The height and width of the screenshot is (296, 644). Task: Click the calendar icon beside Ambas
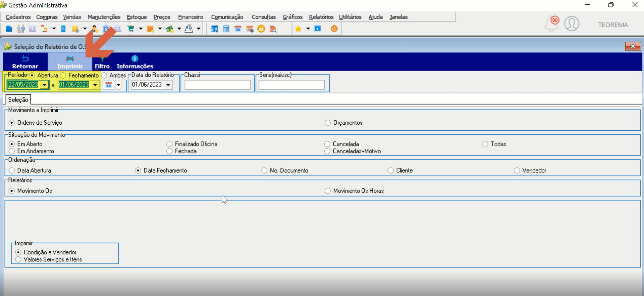[x=108, y=85]
